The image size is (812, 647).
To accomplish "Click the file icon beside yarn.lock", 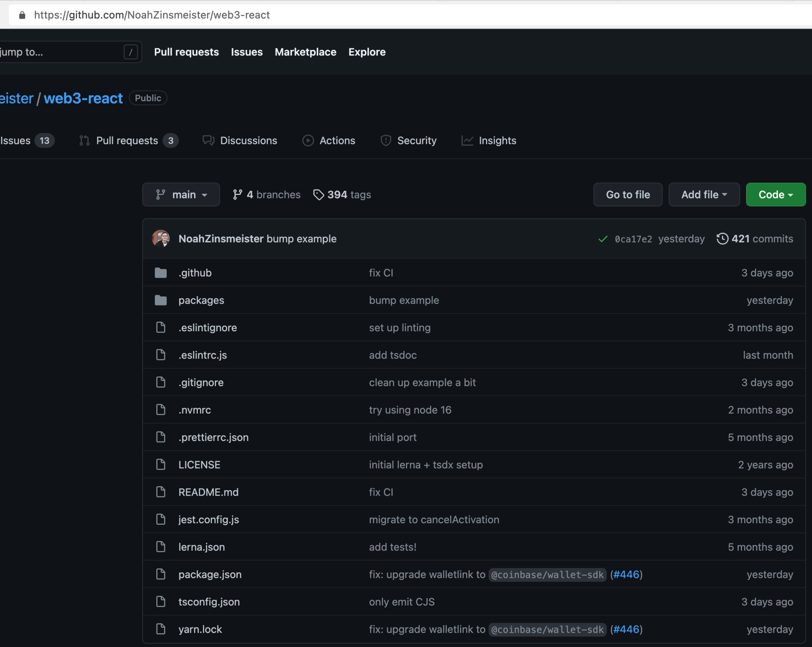I will click(160, 629).
